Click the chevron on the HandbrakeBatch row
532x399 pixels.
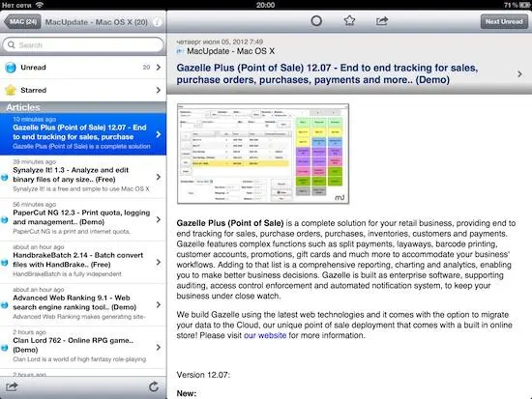[x=159, y=263]
